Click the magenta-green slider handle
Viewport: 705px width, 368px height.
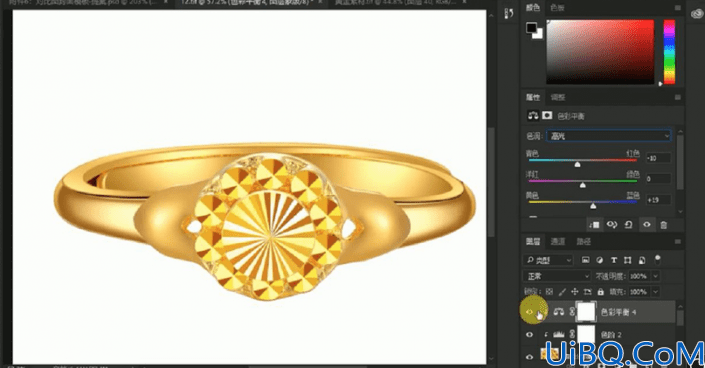pyautogui.click(x=583, y=185)
